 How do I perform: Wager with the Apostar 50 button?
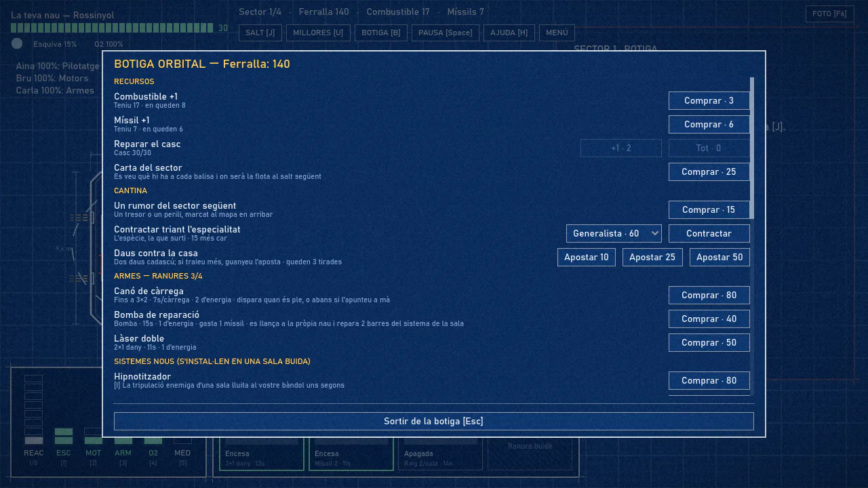pos(719,257)
